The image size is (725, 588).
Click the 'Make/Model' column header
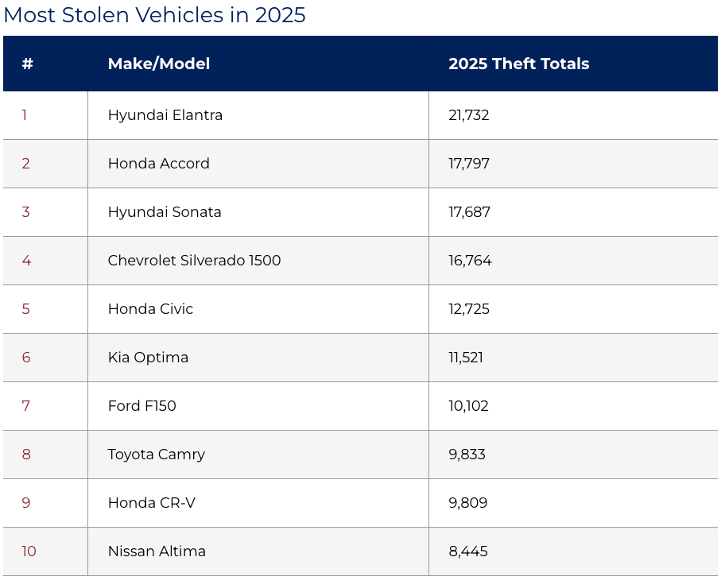coord(159,64)
